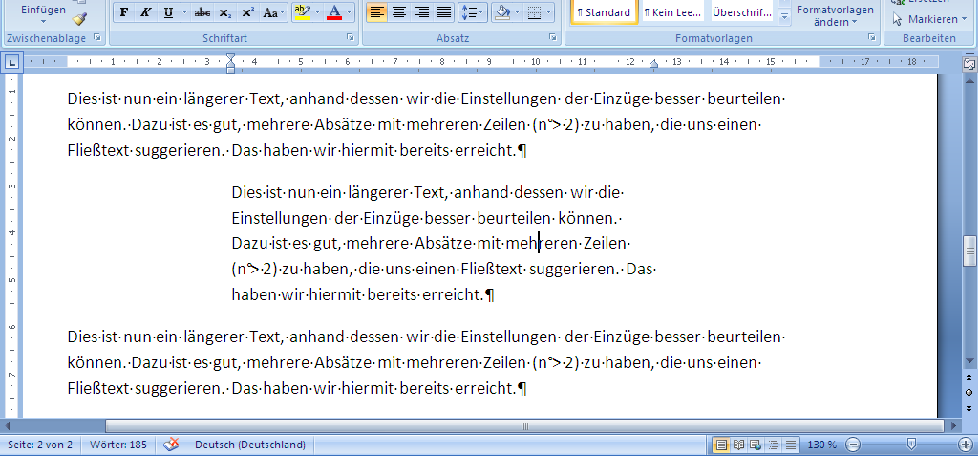Screen dimensions: 980x456
Task: Toggle superscript formatting
Action: [248, 12]
